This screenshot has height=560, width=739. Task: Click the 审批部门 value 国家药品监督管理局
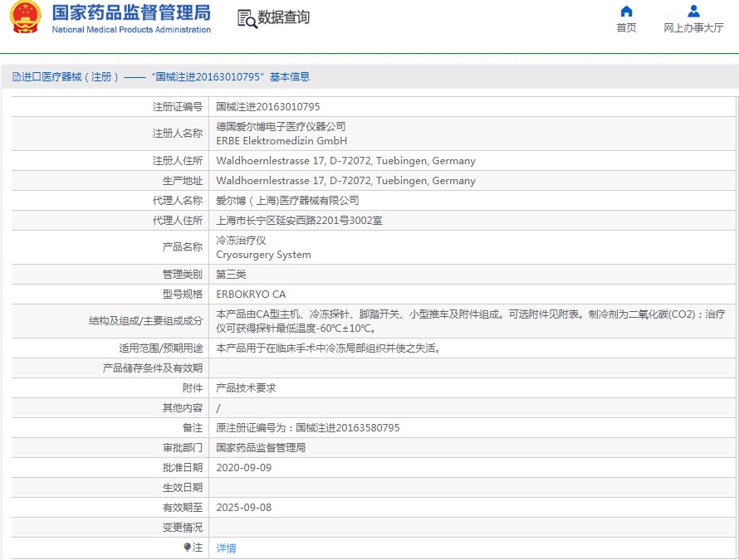261,448
